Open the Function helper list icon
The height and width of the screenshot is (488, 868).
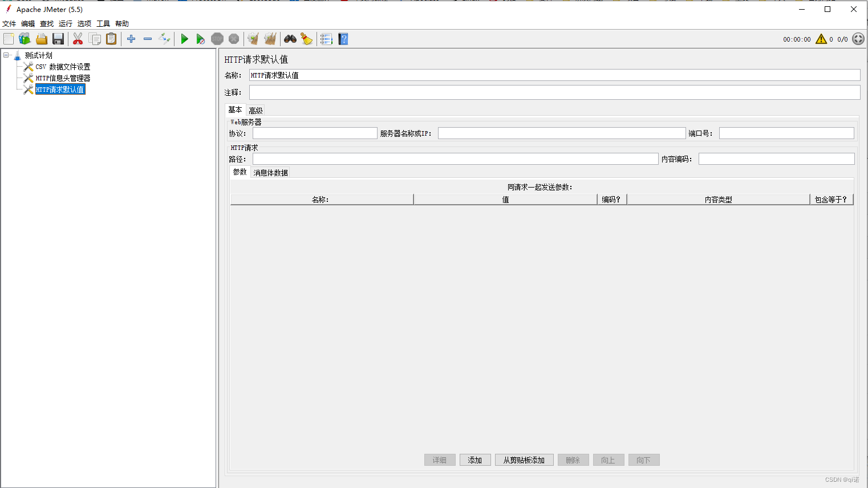pyautogui.click(x=326, y=39)
